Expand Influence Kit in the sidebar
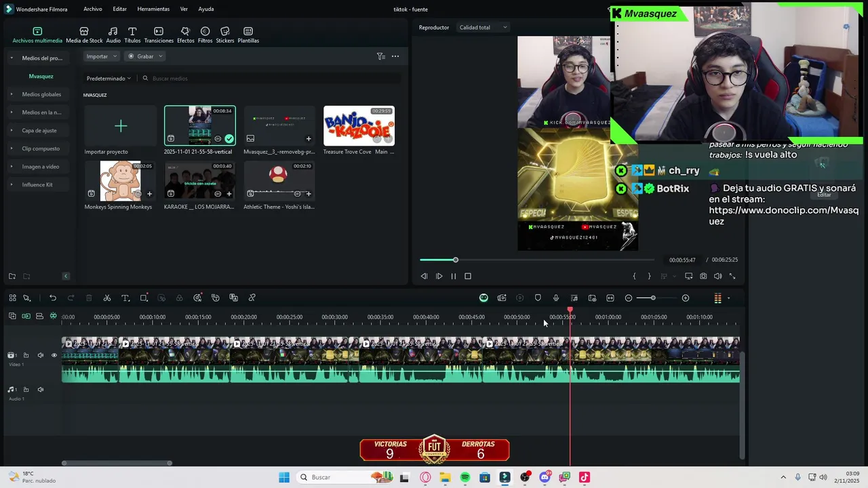 (12, 184)
